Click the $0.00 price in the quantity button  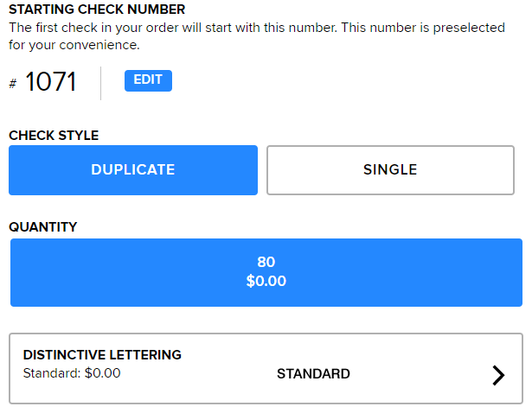[266, 282]
